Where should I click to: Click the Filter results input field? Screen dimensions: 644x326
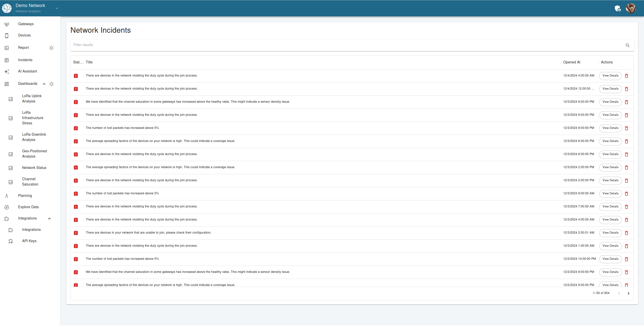347,45
